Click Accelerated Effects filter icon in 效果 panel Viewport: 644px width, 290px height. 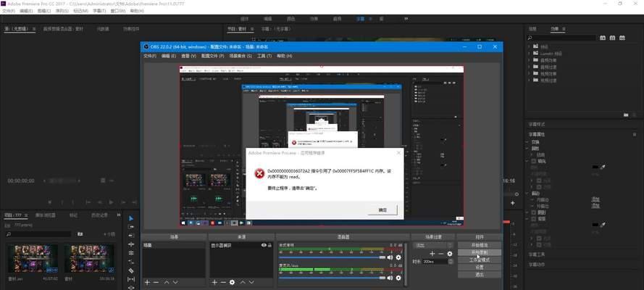point(603,38)
